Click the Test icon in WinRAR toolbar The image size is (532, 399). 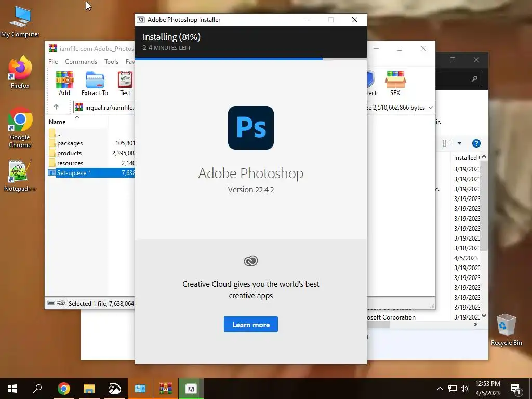[125, 84]
